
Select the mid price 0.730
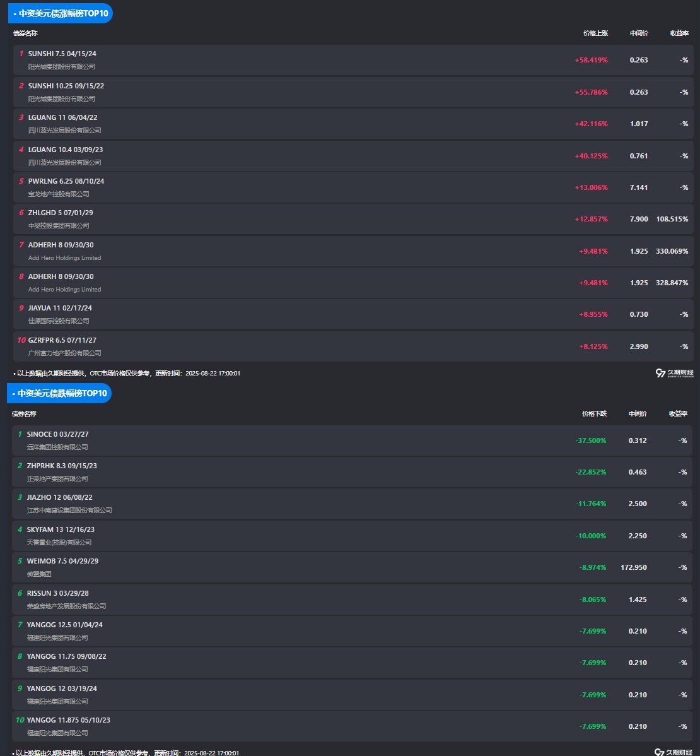tap(639, 314)
